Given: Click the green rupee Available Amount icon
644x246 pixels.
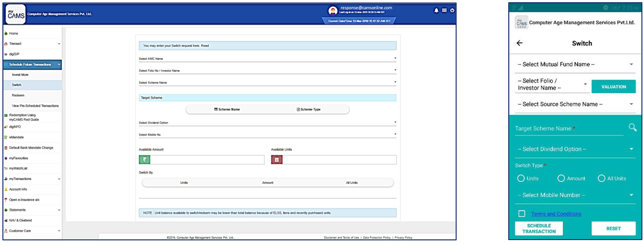Looking at the screenshot, I should 144,160.
